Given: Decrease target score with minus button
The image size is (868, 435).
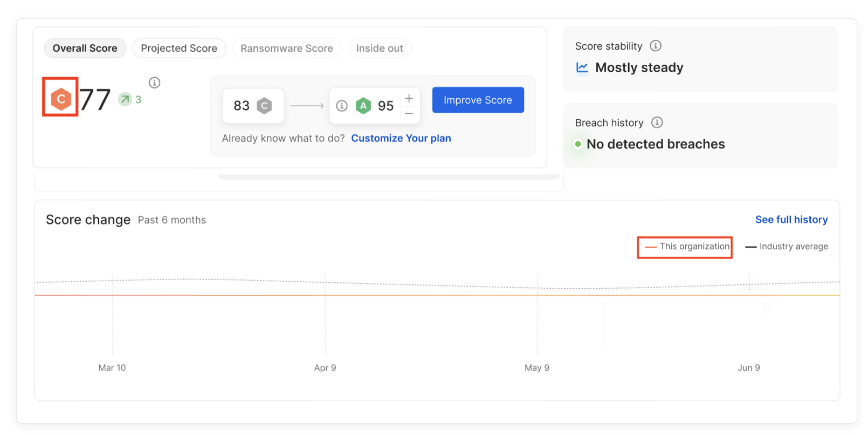Looking at the screenshot, I should click(409, 113).
